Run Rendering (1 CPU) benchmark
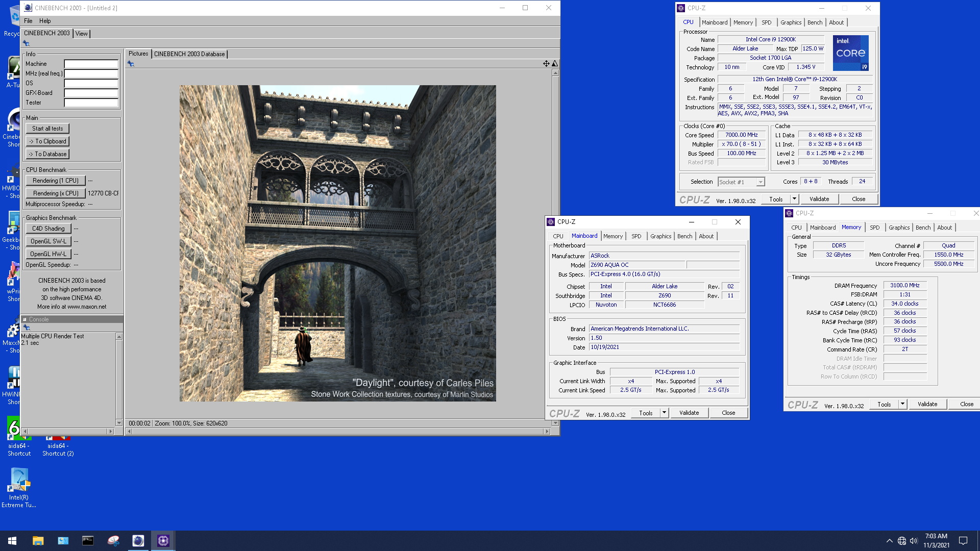This screenshot has height=551, width=980. [x=56, y=181]
